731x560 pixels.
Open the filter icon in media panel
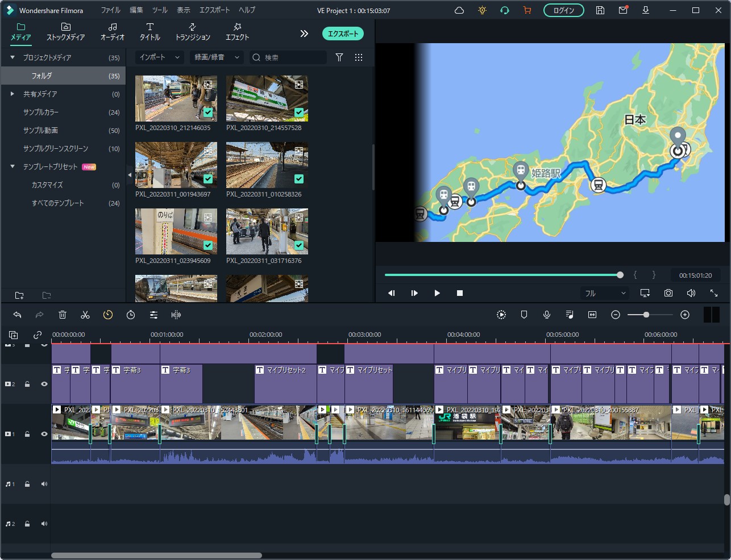[339, 57]
